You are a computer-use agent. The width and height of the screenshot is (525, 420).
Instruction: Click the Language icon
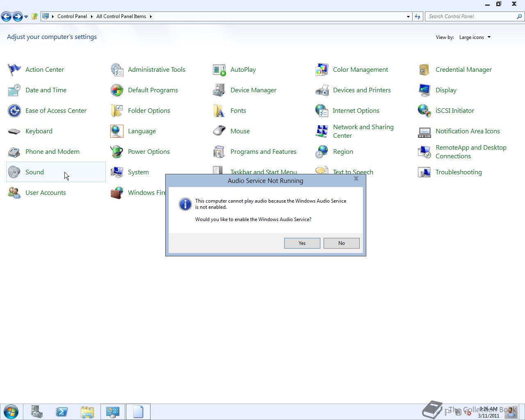tap(117, 131)
